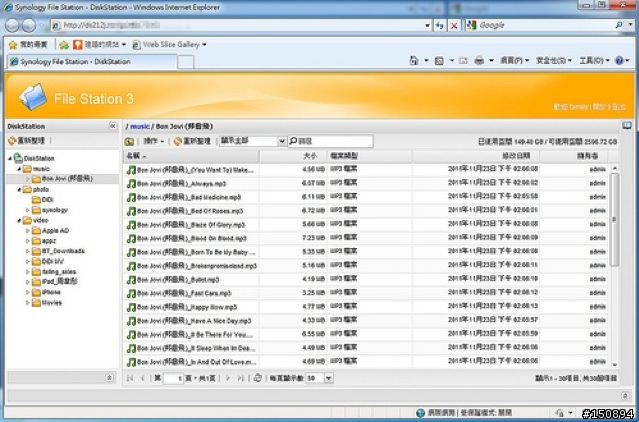Click the add-to-favorites-bar star icon
Screen dimensions: 639x422
(x=64, y=45)
